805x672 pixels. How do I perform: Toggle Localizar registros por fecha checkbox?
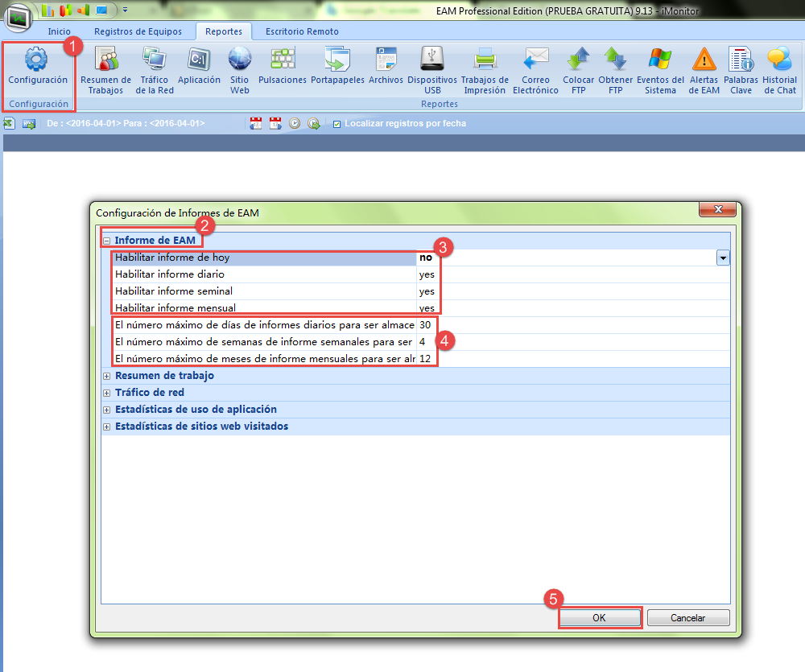(336, 124)
